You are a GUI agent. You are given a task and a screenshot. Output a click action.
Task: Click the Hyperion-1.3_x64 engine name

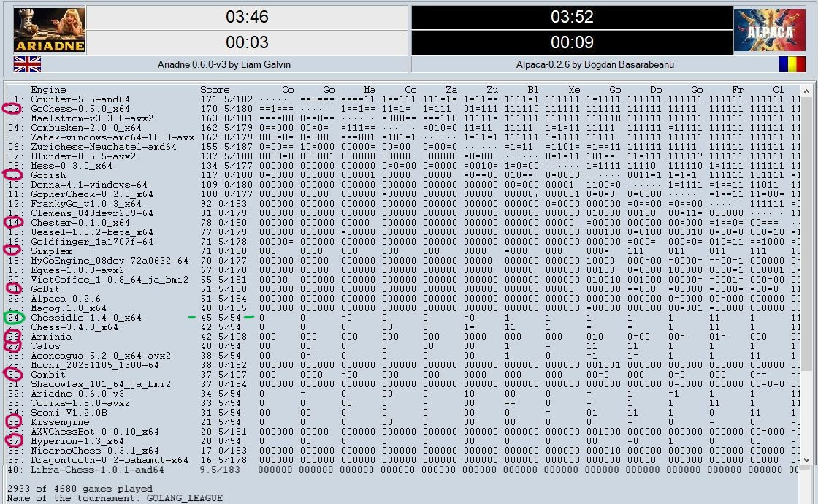[77, 441]
